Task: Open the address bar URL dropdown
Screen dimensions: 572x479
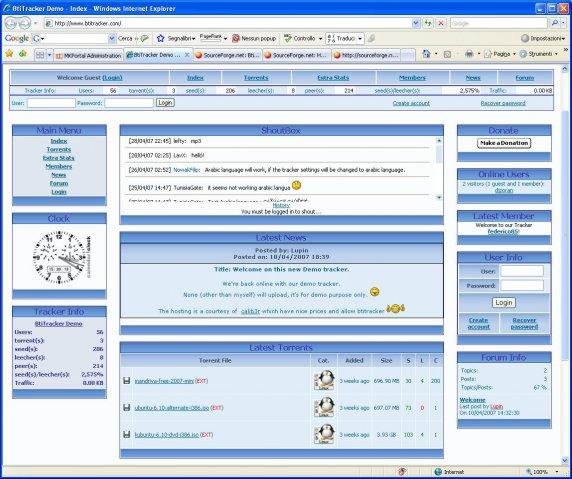Action: (x=416, y=23)
